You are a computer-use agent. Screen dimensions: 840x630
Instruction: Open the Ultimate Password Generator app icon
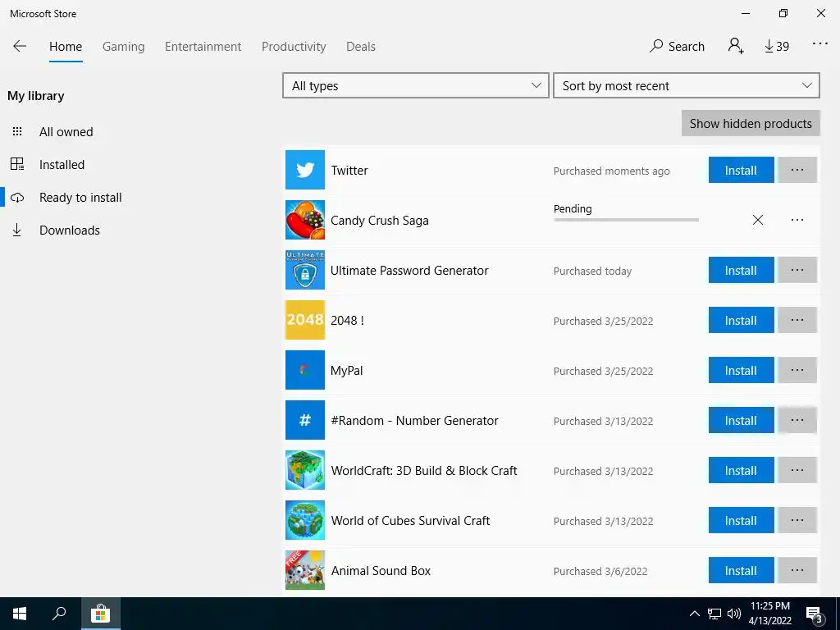[x=305, y=270]
